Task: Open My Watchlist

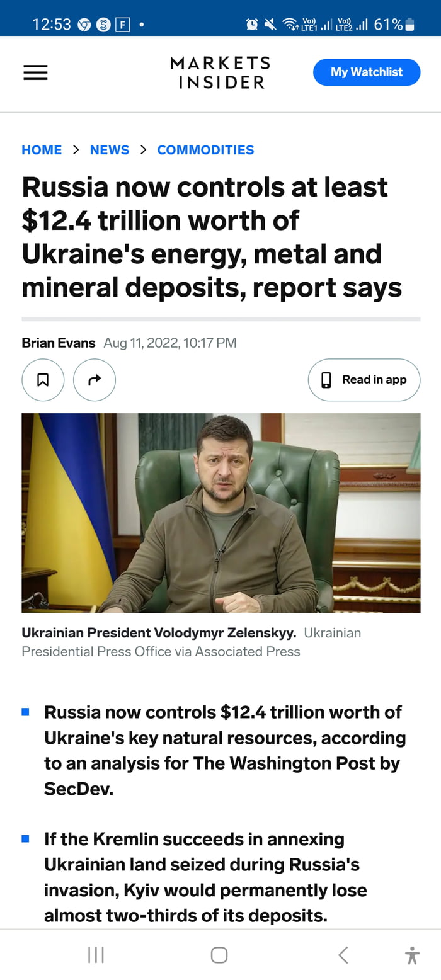Action: point(367,72)
